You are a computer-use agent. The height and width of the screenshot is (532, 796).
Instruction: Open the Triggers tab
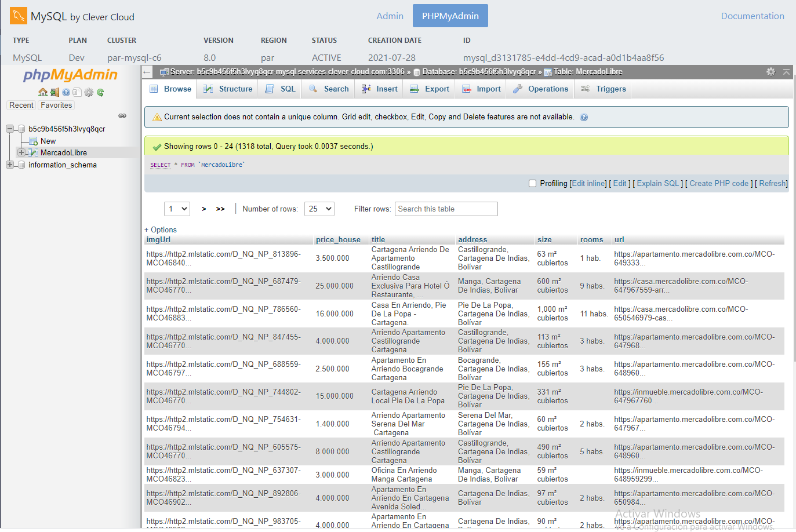pos(604,89)
